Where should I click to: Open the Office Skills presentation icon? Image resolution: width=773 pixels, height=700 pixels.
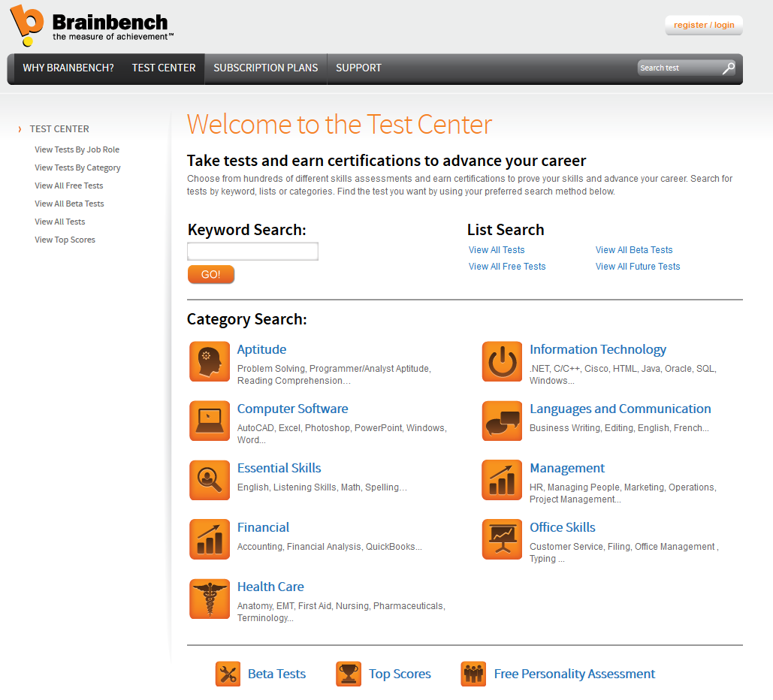[x=502, y=539]
